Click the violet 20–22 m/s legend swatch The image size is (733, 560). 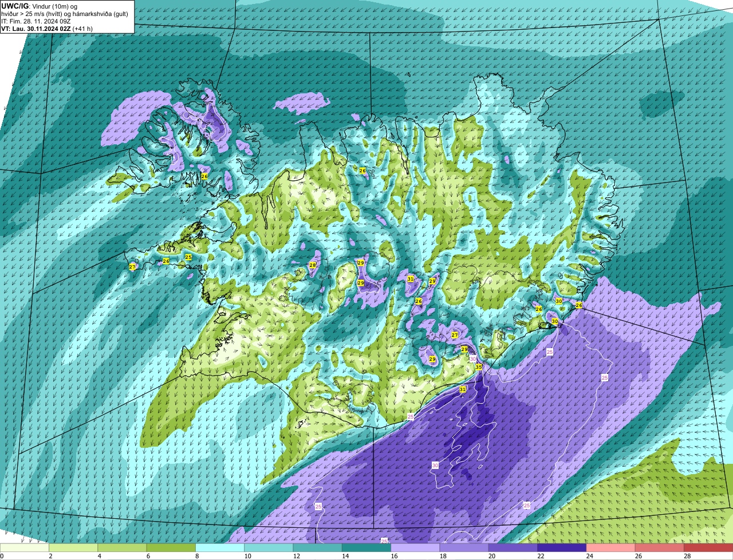[x=513, y=547]
